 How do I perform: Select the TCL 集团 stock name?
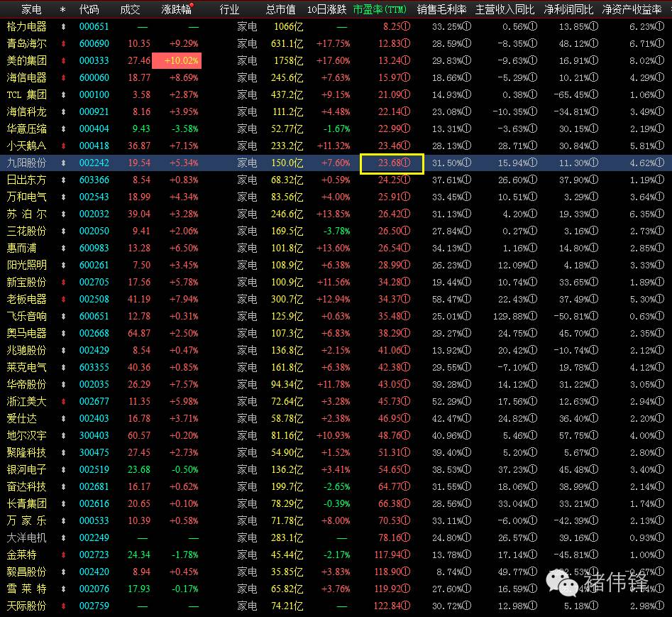coord(26,94)
